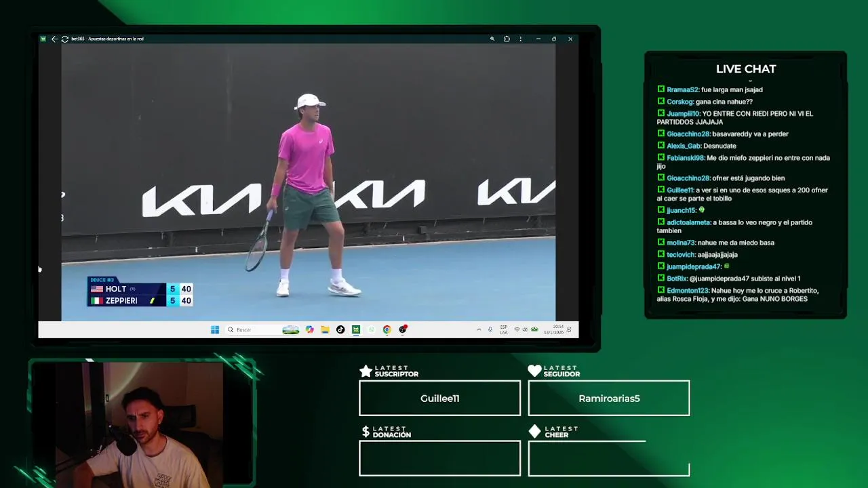Open the OBS recording app on taskbar
Viewport: 868px width, 488px height.
pos(403,329)
